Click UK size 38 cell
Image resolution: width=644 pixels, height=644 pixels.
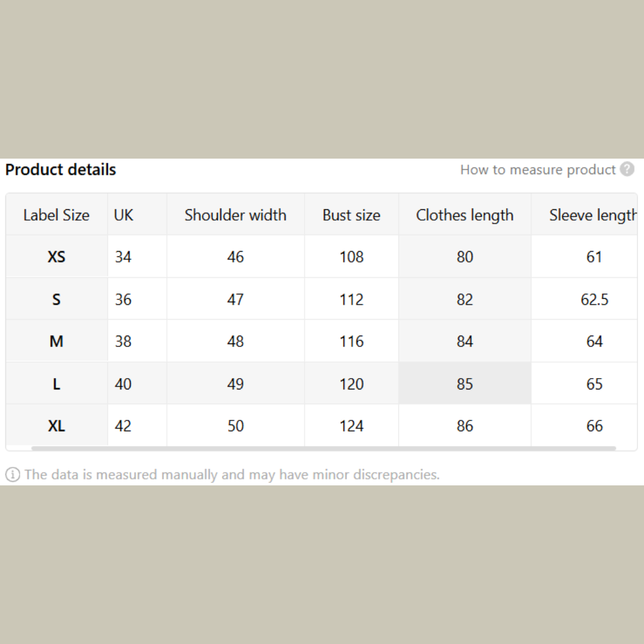point(123,342)
